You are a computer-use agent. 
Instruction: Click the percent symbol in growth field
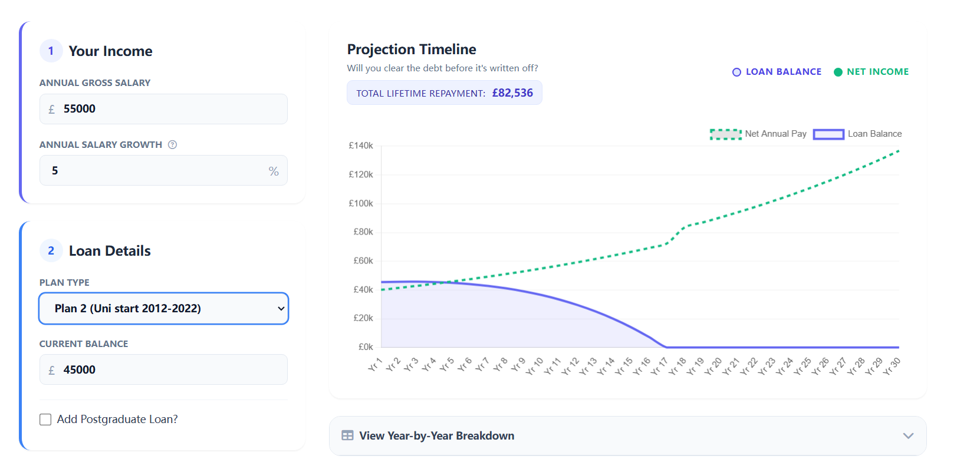point(274,171)
